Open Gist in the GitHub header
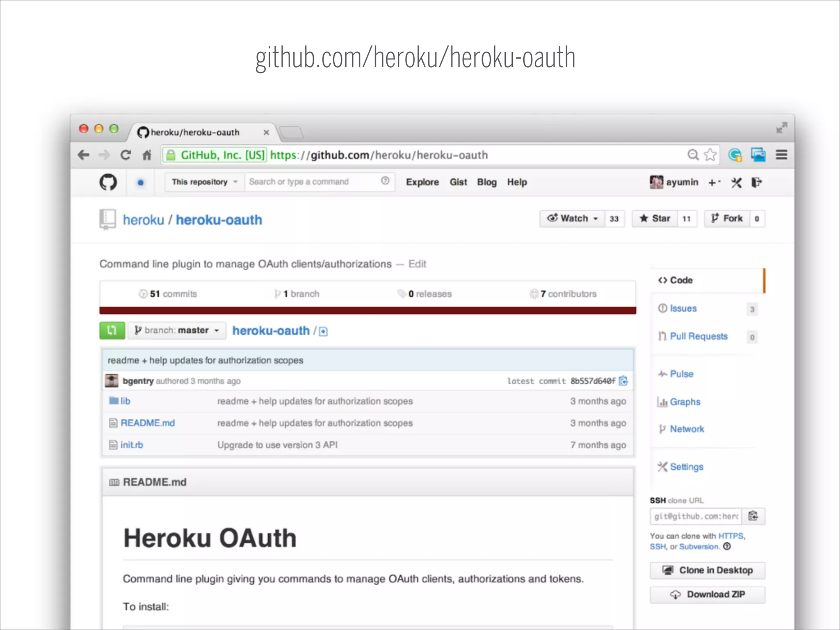This screenshot has width=840, height=630. (458, 182)
